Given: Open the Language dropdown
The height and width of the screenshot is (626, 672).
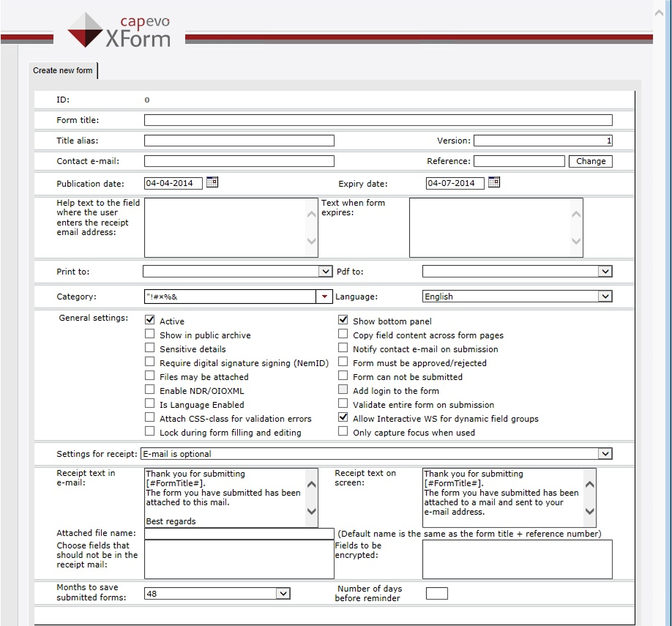Looking at the screenshot, I should pos(605,296).
